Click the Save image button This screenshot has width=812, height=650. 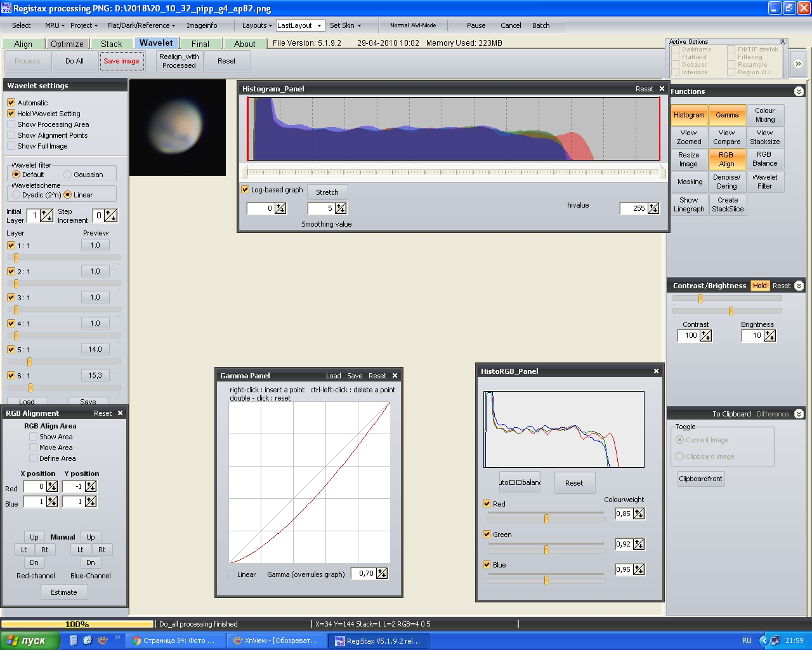coord(121,61)
